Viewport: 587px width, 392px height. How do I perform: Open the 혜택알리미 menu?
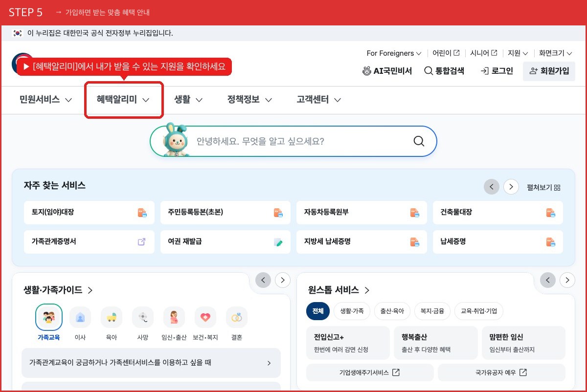pyautogui.click(x=123, y=100)
